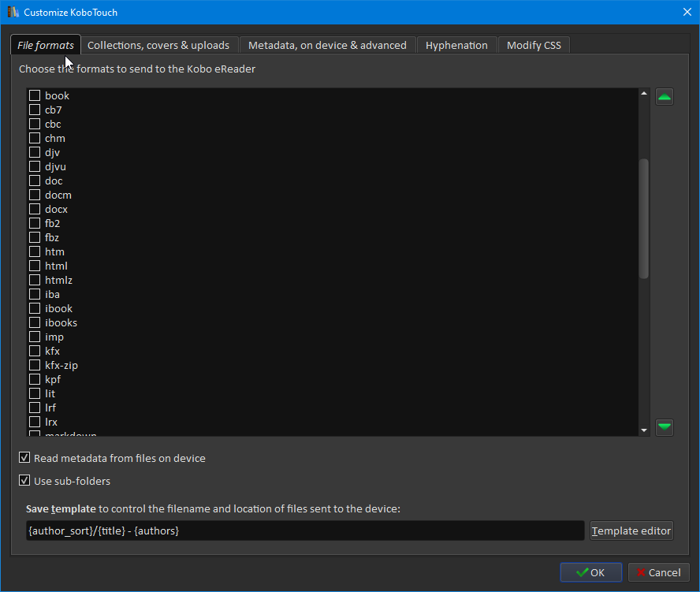Screen dimensions: 700x592
Task: Uncheck Read metadata from files on device
Action: (24, 458)
